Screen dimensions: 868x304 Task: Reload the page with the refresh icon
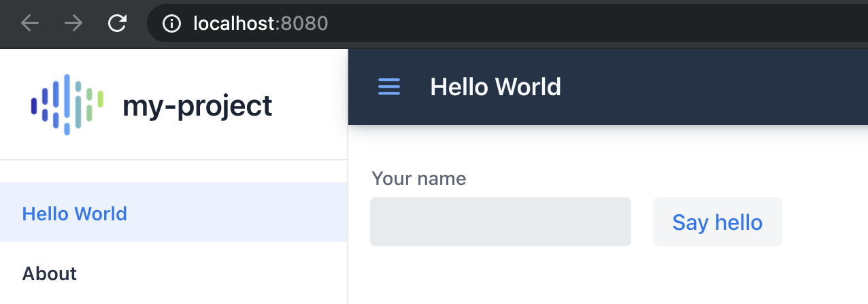click(118, 24)
